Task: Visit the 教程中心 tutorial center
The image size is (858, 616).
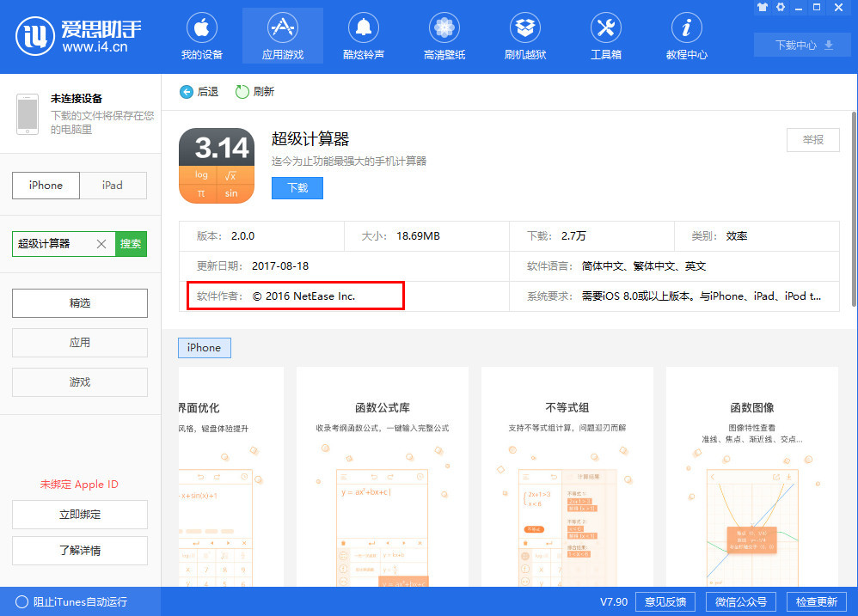Action: [x=686, y=36]
